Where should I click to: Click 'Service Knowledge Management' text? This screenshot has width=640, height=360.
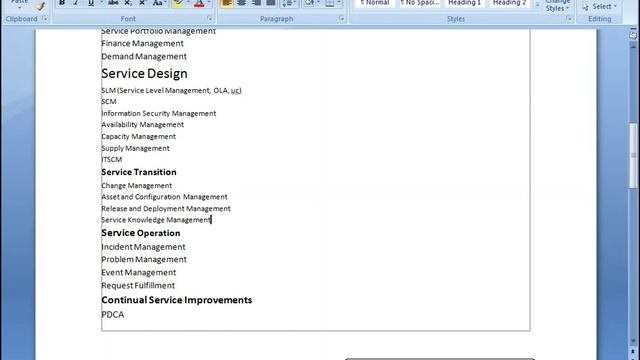tap(156, 220)
